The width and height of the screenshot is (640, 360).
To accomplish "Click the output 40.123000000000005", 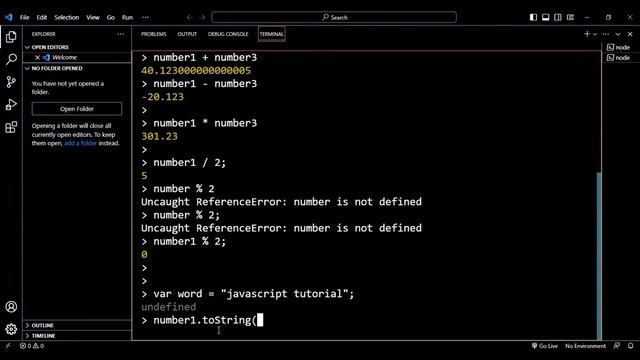I will coord(196,71).
